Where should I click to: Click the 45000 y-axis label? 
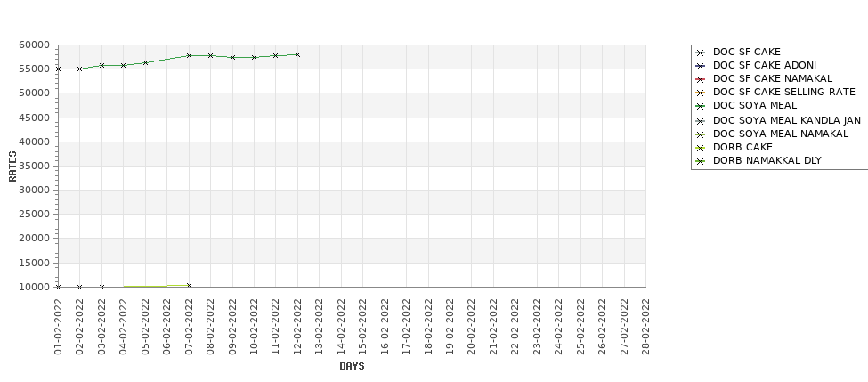pyautogui.click(x=35, y=118)
